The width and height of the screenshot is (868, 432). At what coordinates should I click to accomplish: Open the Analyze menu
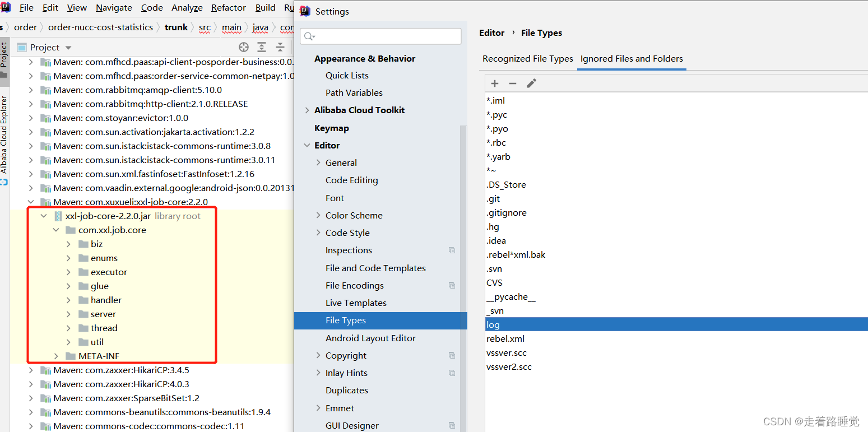pyautogui.click(x=187, y=8)
